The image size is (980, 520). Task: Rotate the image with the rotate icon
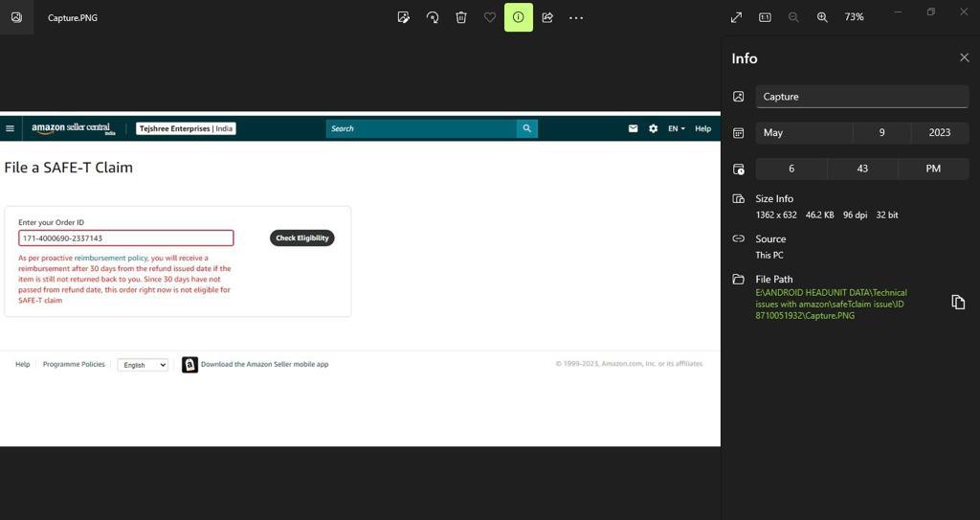(433, 17)
